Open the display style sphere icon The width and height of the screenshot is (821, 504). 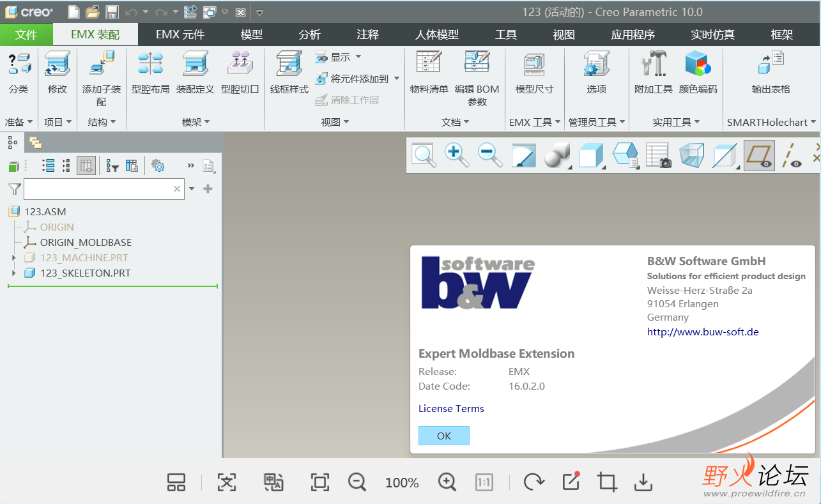556,155
